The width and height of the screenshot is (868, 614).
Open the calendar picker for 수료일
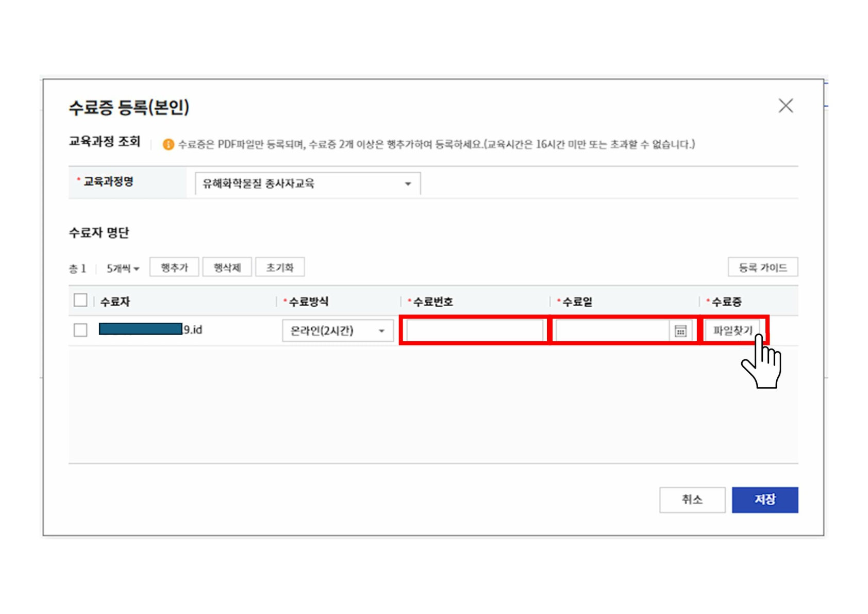pos(680,331)
